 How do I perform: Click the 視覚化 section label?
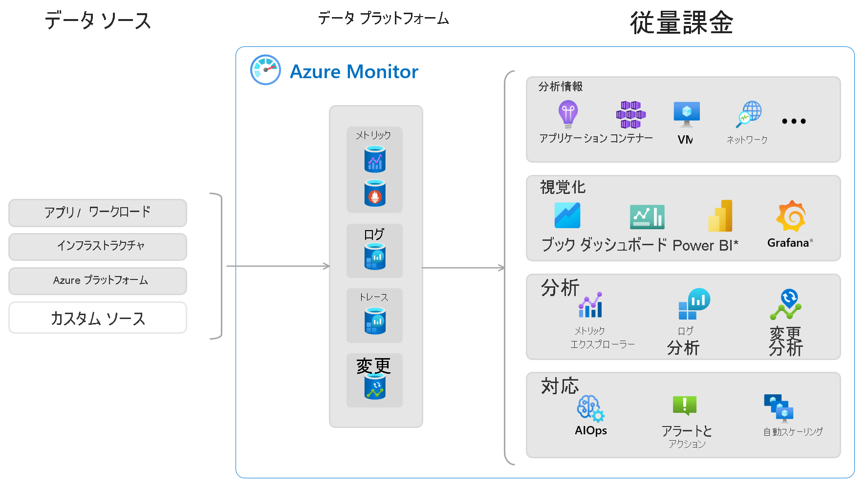(563, 187)
